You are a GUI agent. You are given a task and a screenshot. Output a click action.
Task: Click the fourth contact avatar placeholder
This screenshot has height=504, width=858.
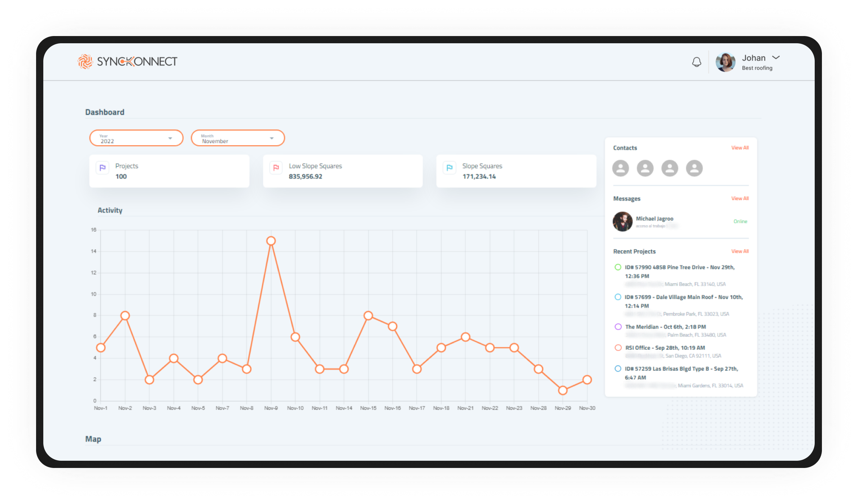tap(694, 168)
